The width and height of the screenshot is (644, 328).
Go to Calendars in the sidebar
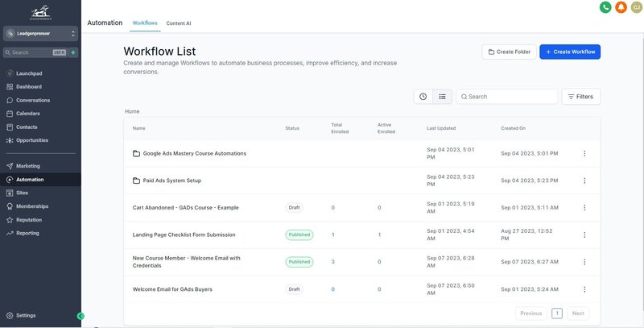click(x=28, y=114)
